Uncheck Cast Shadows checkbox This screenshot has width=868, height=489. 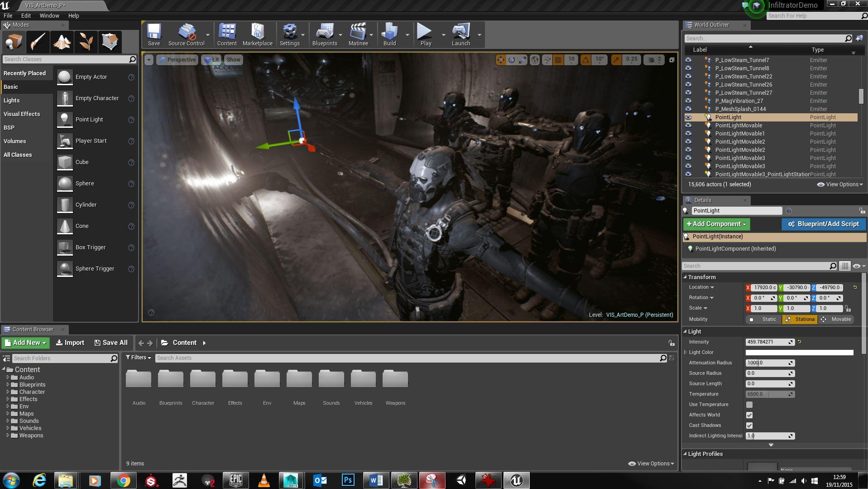(749, 426)
